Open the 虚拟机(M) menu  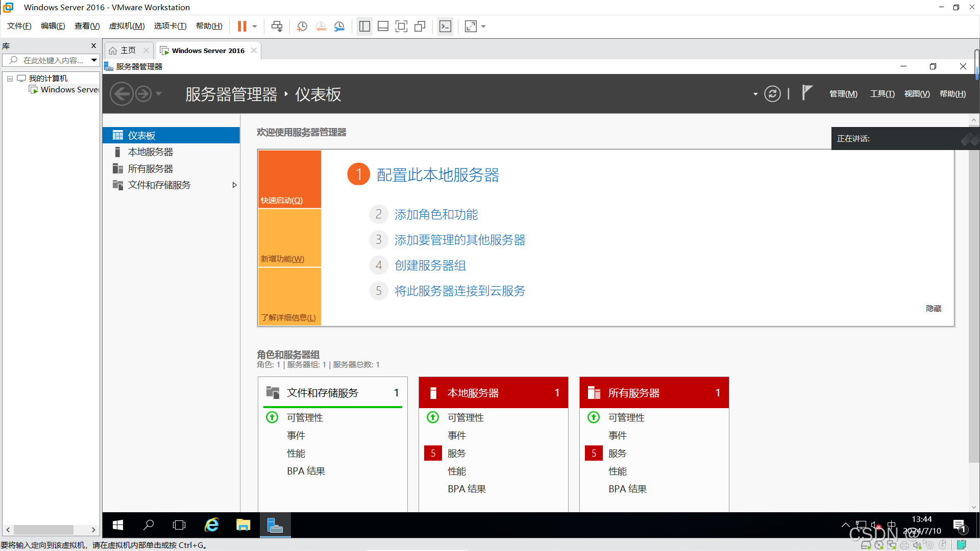(127, 26)
